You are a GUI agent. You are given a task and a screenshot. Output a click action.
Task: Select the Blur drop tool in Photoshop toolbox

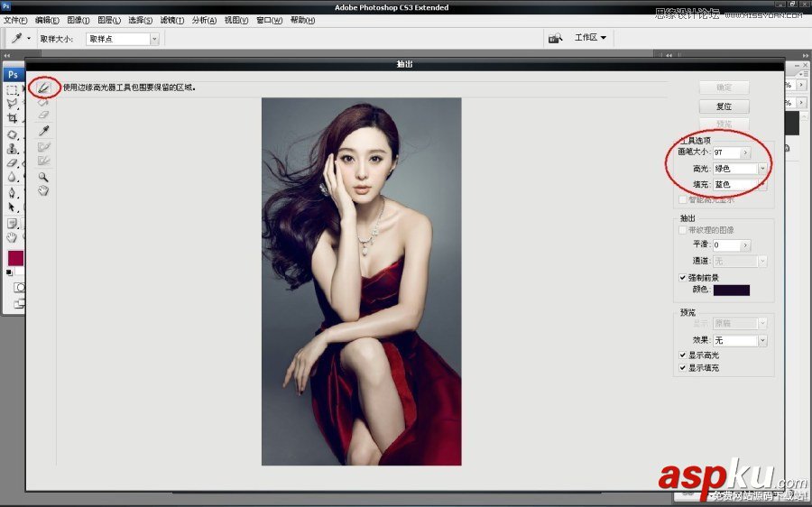(12, 177)
